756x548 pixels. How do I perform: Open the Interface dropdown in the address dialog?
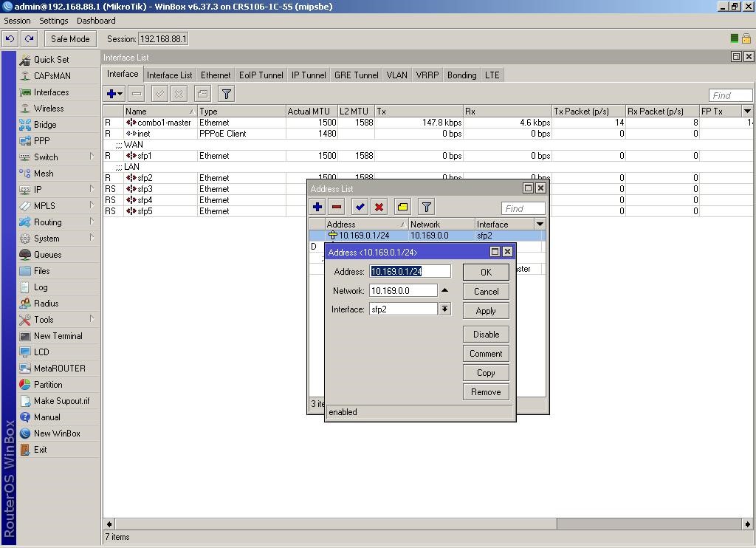(x=444, y=309)
